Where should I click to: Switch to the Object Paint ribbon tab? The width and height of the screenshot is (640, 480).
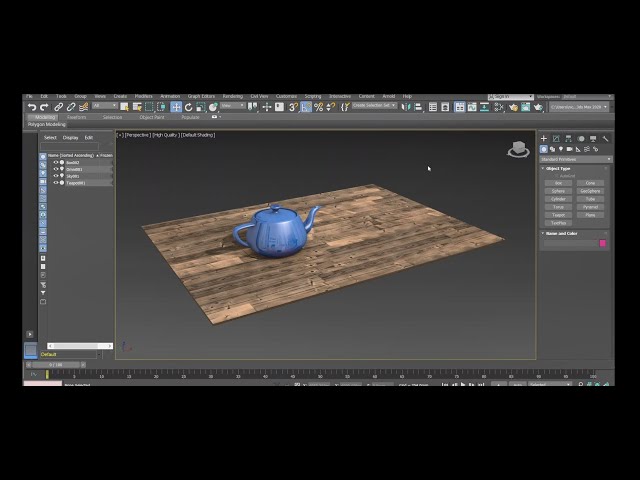(152, 117)
